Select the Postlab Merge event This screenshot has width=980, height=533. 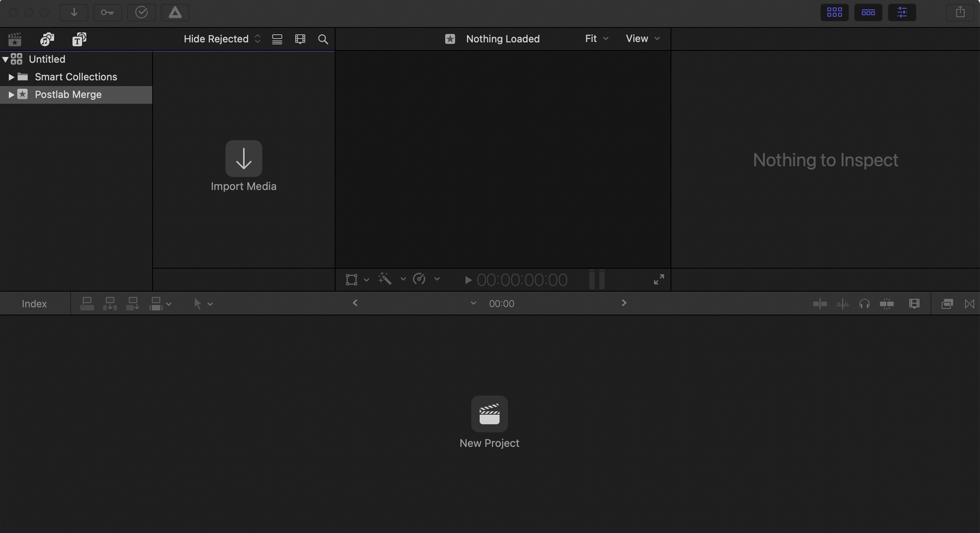coord(76,94)
